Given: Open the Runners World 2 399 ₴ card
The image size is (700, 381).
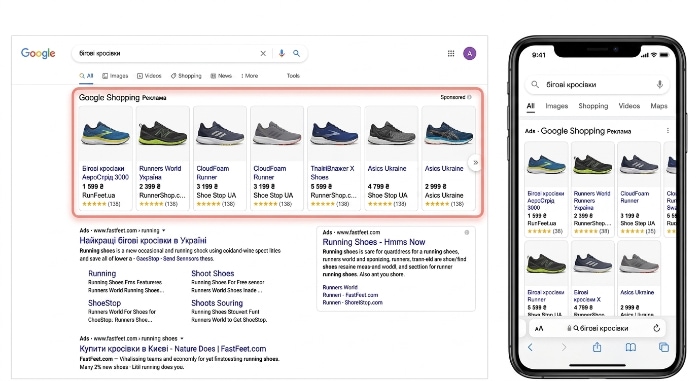Looking at the screenshot, I should pos(162,158).
